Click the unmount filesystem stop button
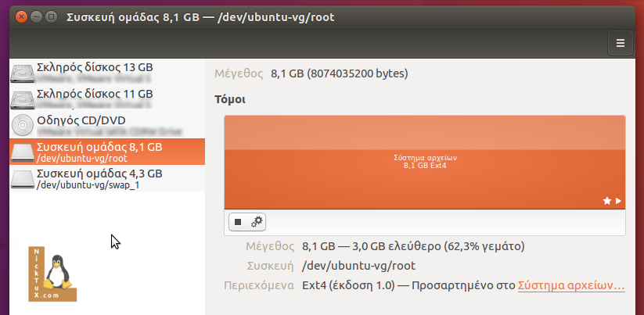 pyautogui.click(x=238, y=222)
